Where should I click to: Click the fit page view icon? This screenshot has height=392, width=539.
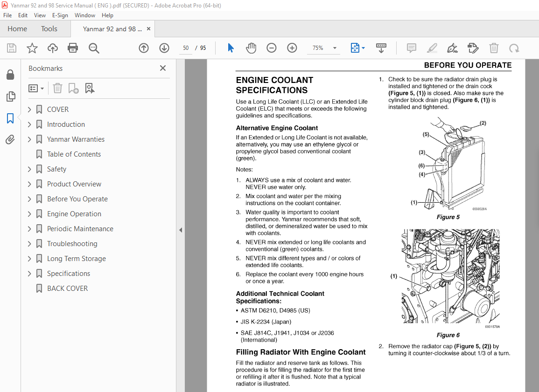[355, 48]
